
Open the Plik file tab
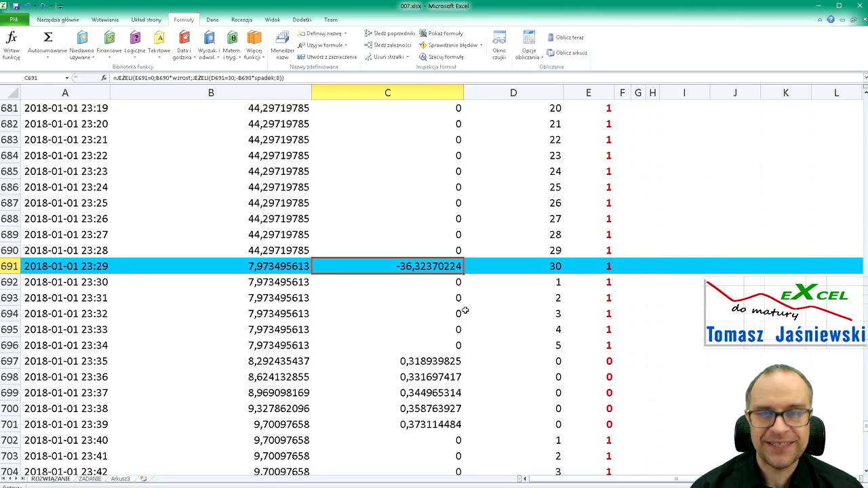pyautogui.click(x=14, y=20)
